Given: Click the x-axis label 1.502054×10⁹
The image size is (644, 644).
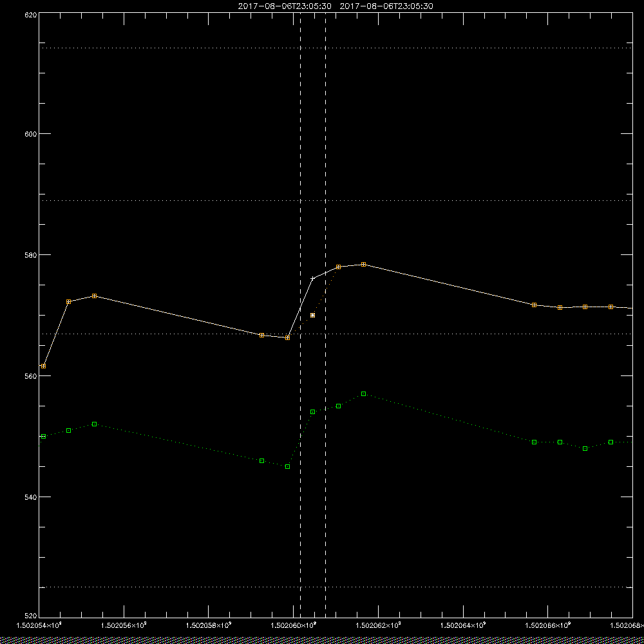Looking at the screenshot, I should point(39,625).
